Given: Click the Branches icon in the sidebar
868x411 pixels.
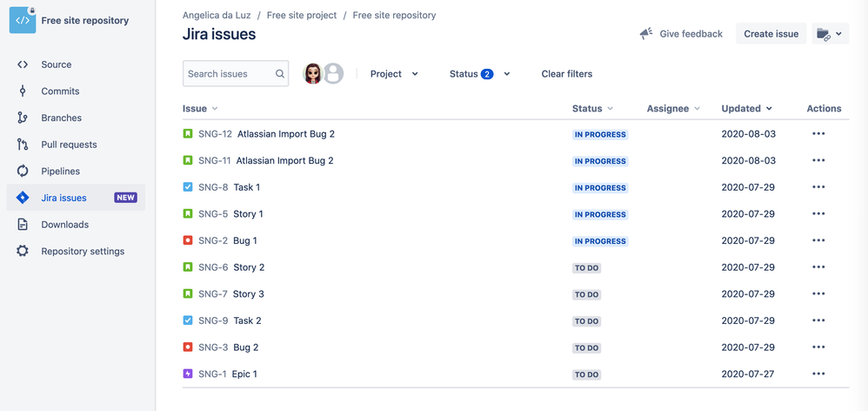Looking at the screenshot, I should [22, 118].
